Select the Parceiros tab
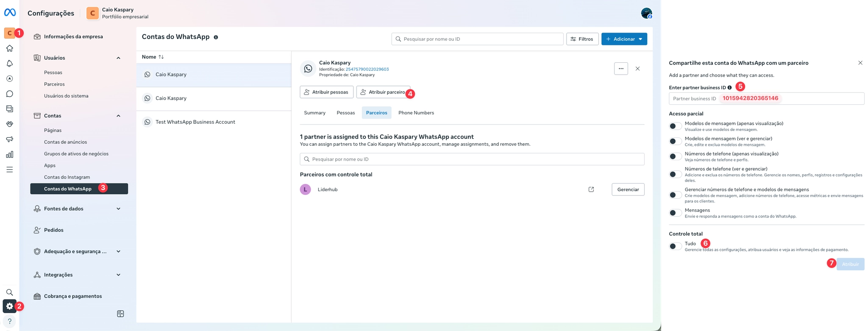Screen dimensions: 868x331 tap(376, 113)
